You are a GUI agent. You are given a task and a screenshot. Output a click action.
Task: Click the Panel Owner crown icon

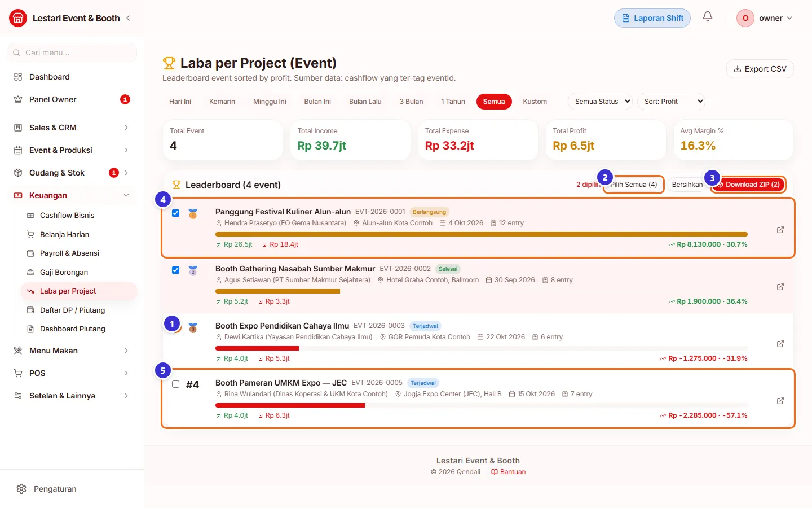18,99
